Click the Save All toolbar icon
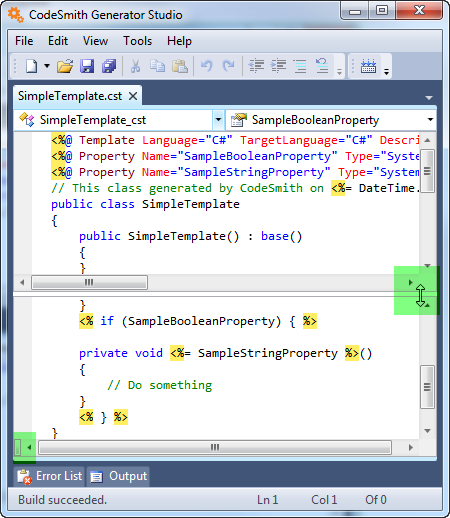This screenshot has height=518, width=450. [109, 66]
